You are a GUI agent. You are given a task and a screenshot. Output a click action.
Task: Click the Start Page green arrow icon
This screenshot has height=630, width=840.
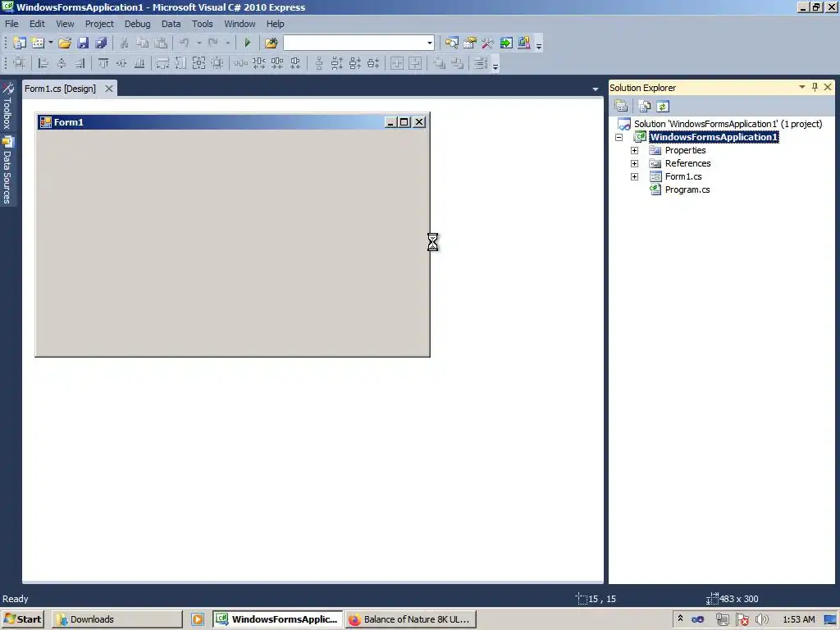(x=506, y=43)
